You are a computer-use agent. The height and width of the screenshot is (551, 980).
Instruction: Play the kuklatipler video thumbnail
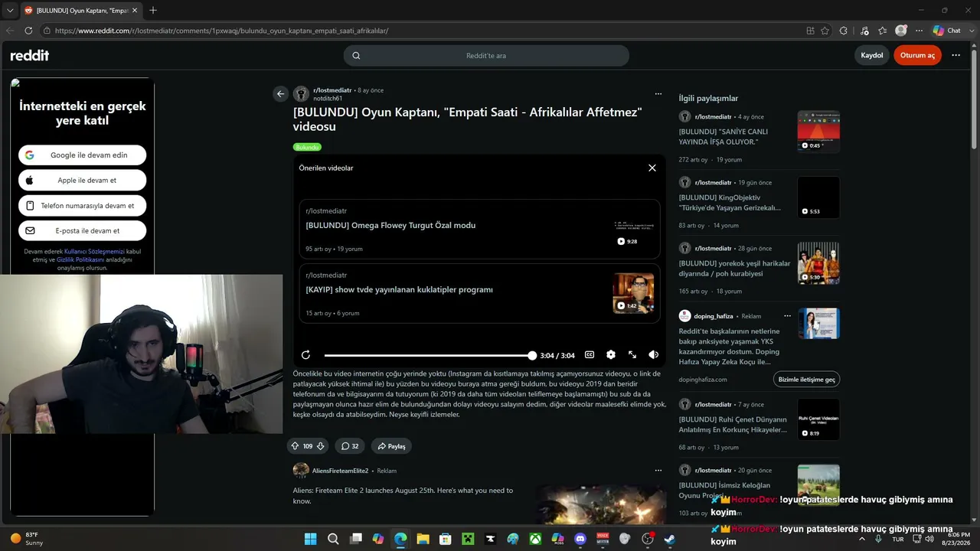coord(633,293)
